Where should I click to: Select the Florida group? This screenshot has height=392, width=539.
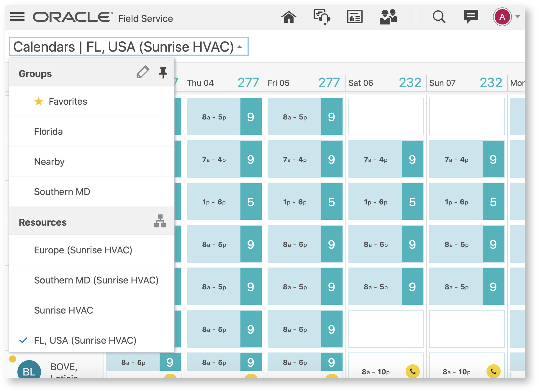click(48, 132)
